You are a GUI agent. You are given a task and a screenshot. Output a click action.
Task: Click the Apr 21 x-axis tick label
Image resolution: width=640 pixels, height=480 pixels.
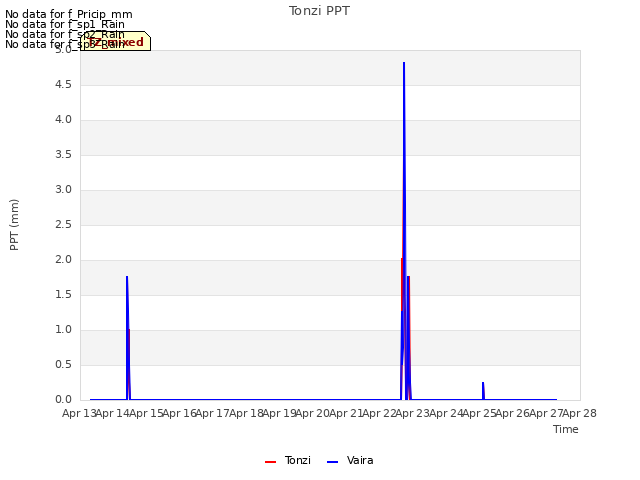click(x=346, y=413)
